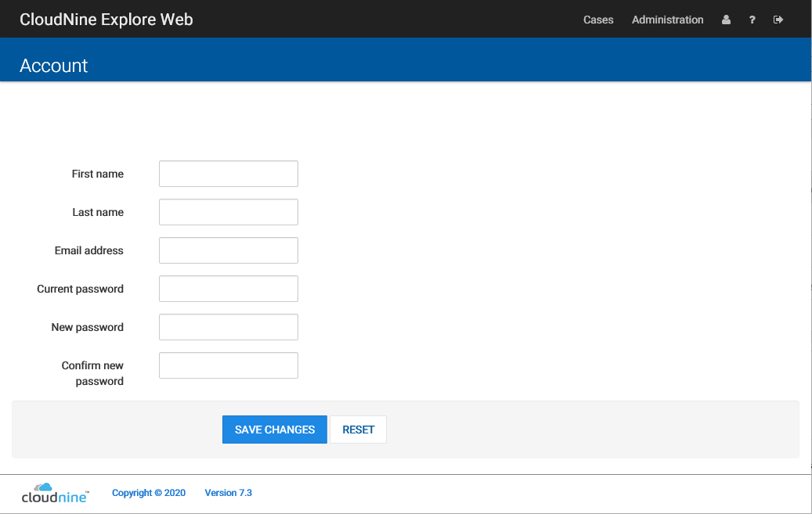Focus the First name field
Viewport: 812px width, 514px height.
point(229,174)
